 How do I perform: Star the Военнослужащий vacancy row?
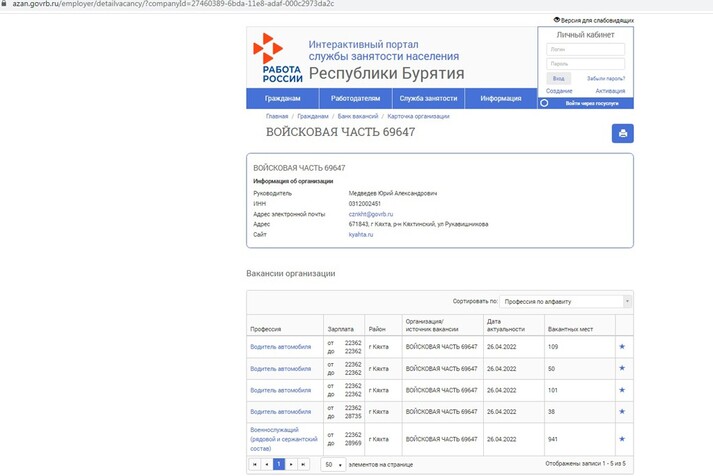pos(622,438)
